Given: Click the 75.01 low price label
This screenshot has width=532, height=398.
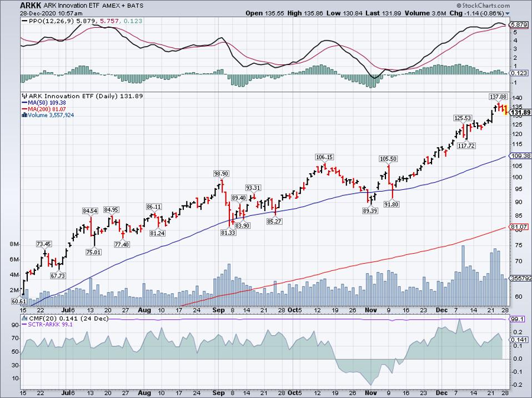Looking at the screenshot, I should click(94, 252).
